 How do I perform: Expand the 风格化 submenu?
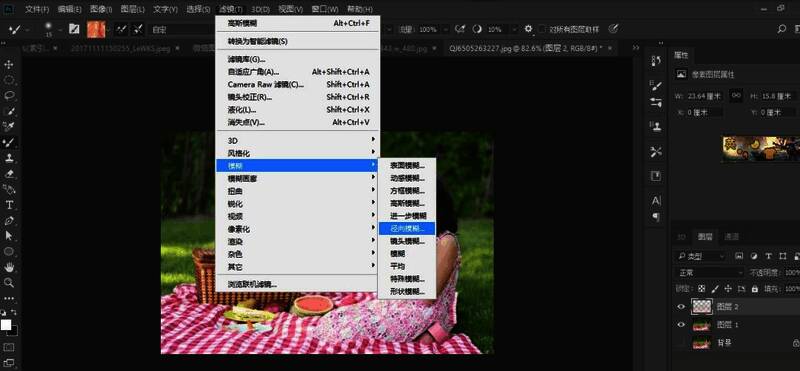point(298,153)
